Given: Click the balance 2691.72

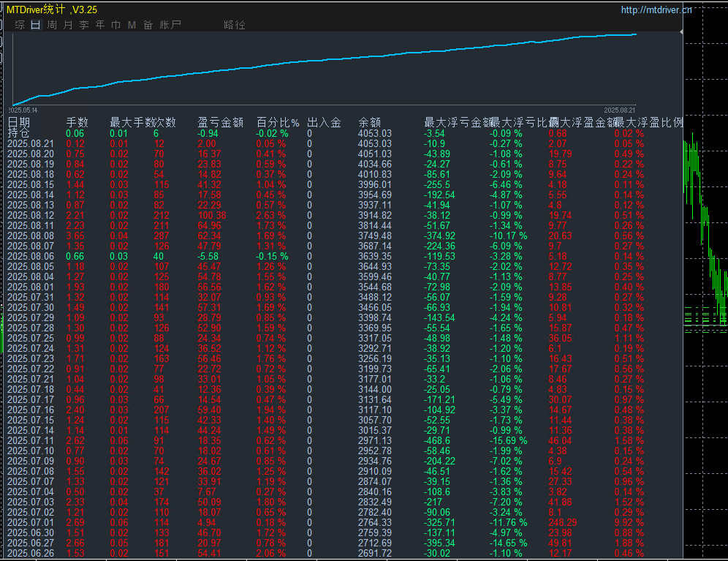Looking at the screenshot, I should pyautogui.click(x=375, y=553).
